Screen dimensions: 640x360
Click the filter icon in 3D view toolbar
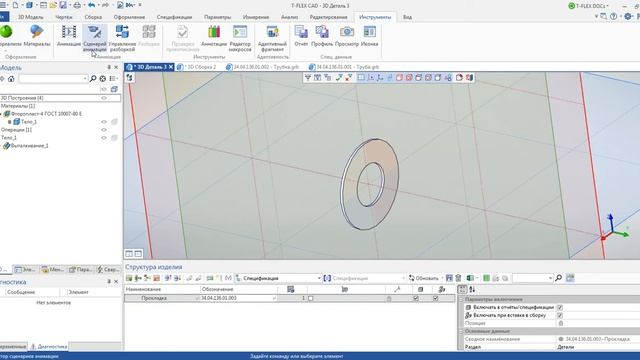pos(308,78)
